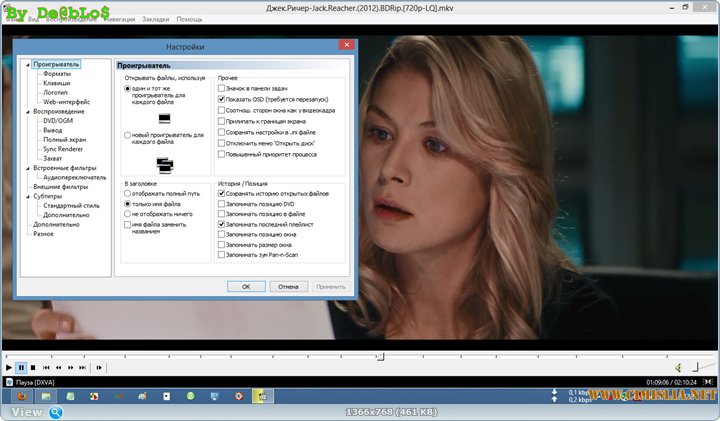Open the 'Закладки' menu
Image resolution: width=720 pixels, height=421 pixels.
[x=155, y=19]
